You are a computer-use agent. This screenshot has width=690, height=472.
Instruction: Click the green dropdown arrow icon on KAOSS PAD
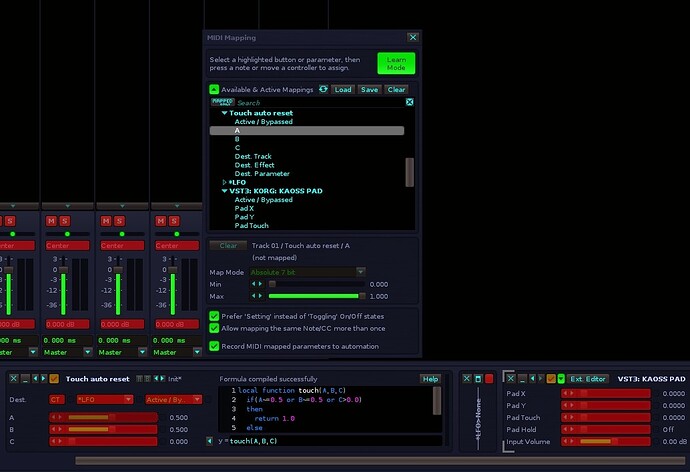pos(562,379)
